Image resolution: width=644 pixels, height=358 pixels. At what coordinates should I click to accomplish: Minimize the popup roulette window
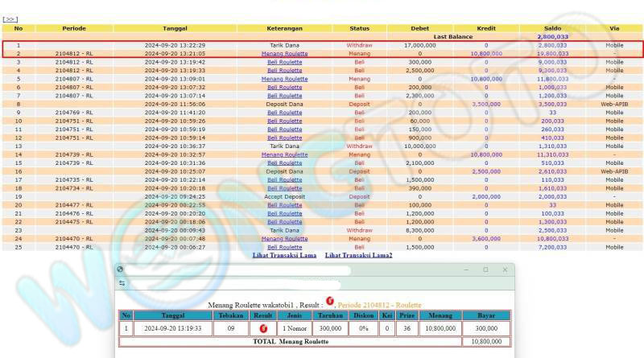point(464,270)
